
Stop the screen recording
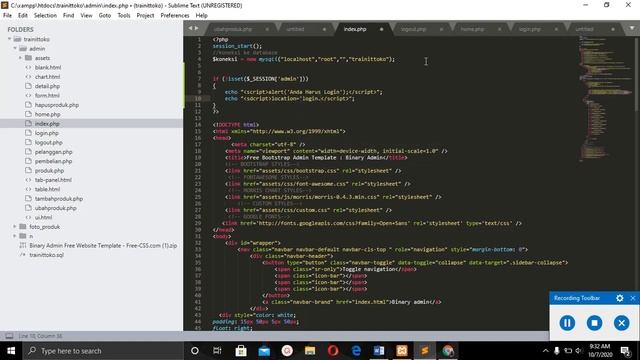pyautogui.click(x=594, y=323)
